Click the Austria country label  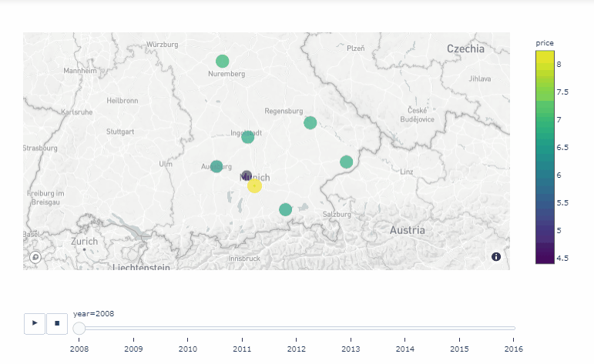point(408,230)
